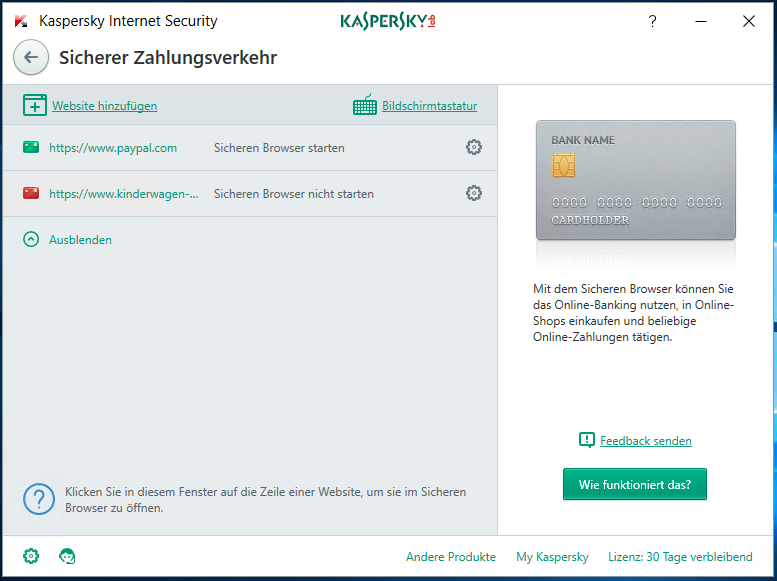
Task: Open https://www.paypal.com in secure browser
Action: tap(113, 148)
